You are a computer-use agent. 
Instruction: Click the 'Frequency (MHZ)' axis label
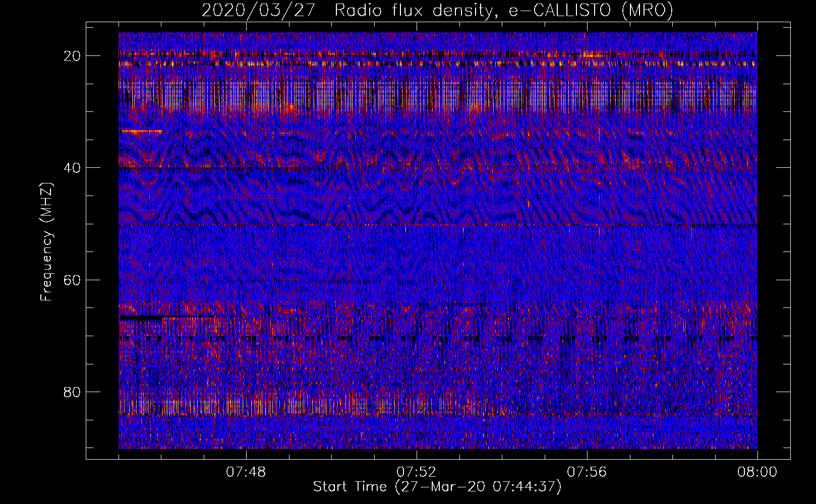click(46, 242)
